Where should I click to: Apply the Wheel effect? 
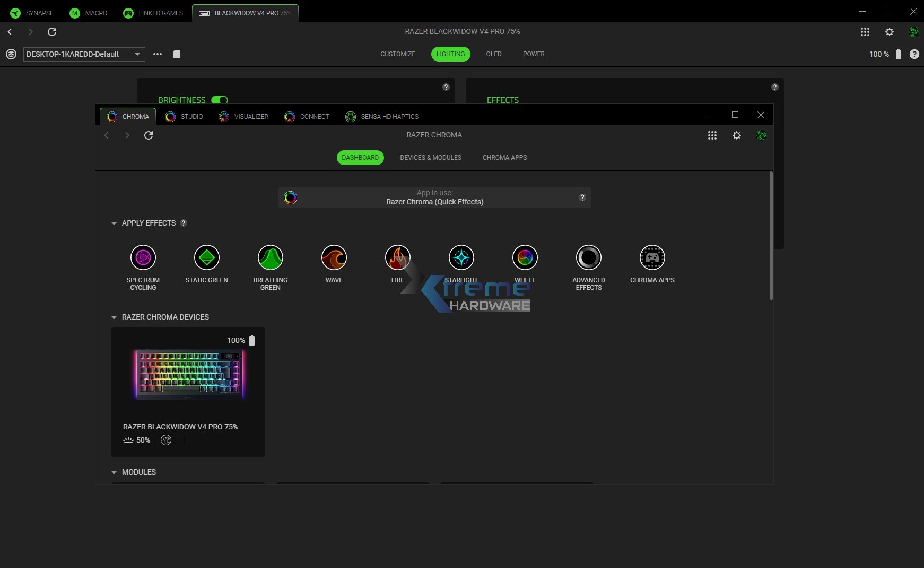[x=525, y=258]
